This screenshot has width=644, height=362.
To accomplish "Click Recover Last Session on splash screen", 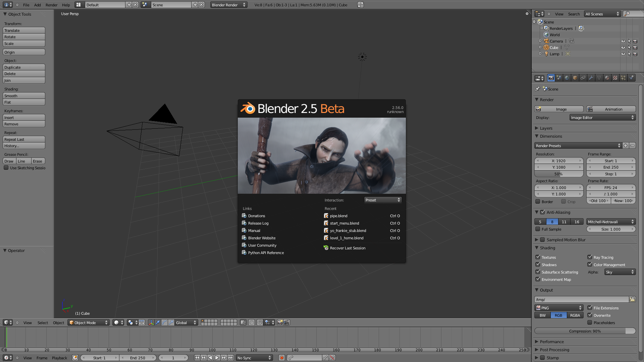I will (347, 248).
